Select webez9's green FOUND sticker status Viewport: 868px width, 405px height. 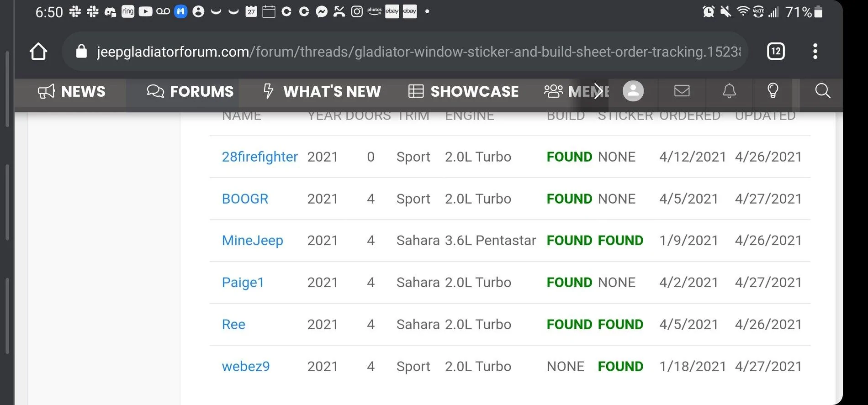(620, 366)
